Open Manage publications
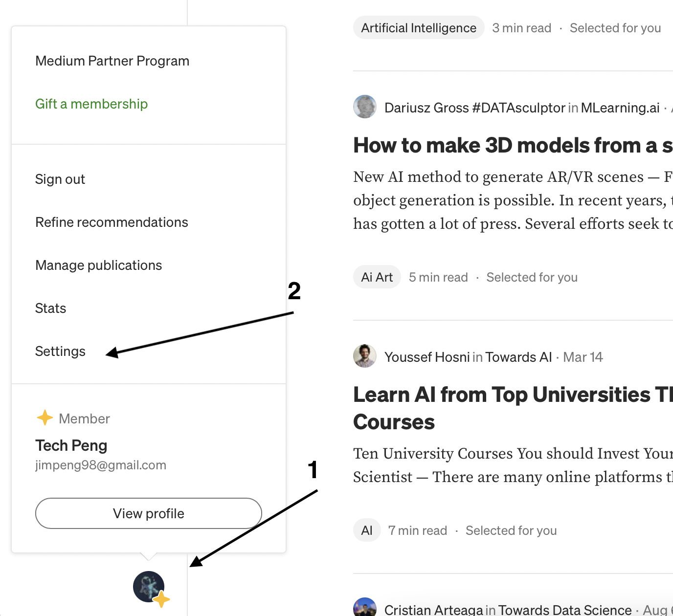This screenshot has width=673, height=616. click(x=99, y=265)
